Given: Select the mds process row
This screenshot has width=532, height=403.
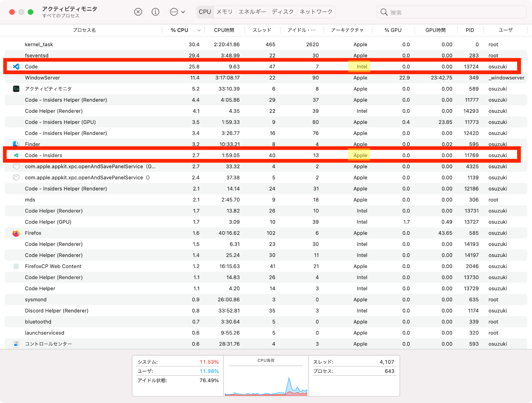Looking at the screenshot, I should (266, 200).
